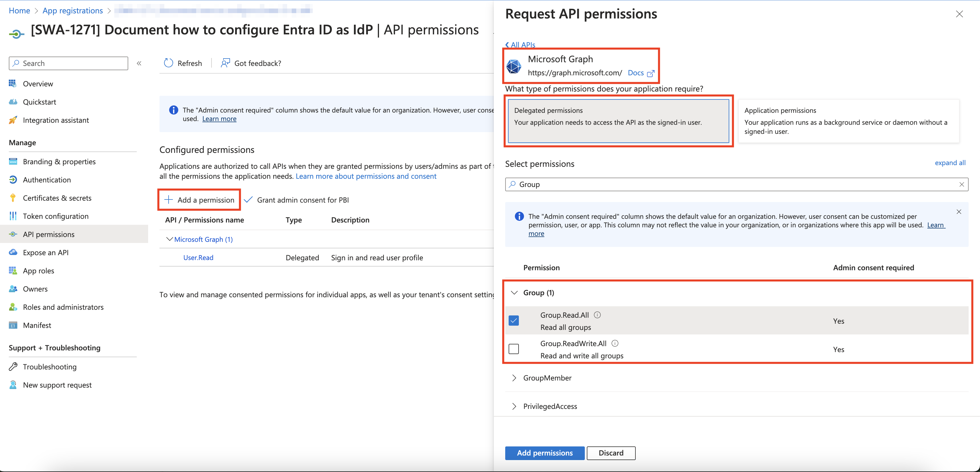Click the info icon beside Group.Read.All
This screenshot has width=980, height=472.
pyautogui.click(x=597, y=315)
